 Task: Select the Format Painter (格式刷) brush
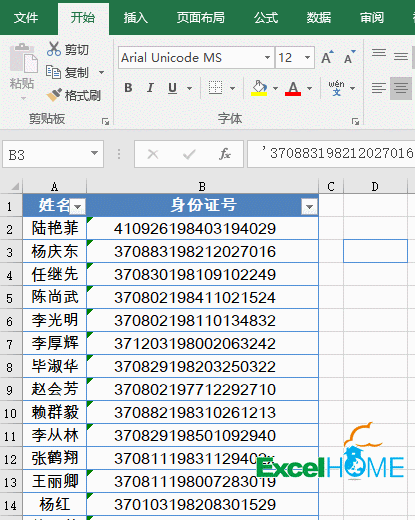54,95
